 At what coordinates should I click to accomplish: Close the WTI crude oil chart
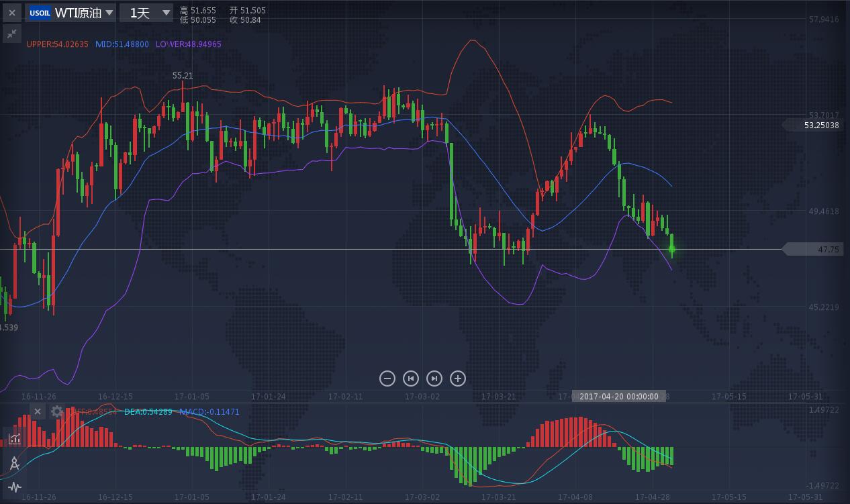pyautogui.click(x=12, y=13)
